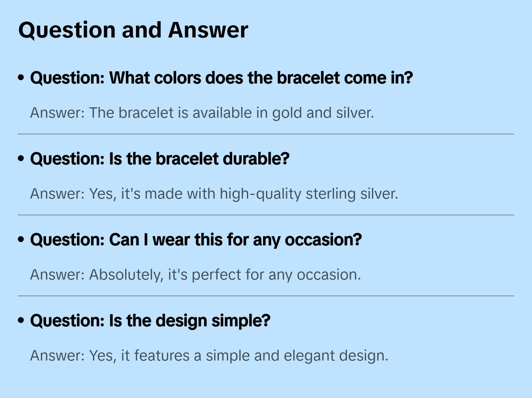Click the answer about gold and silver availability

202,113
